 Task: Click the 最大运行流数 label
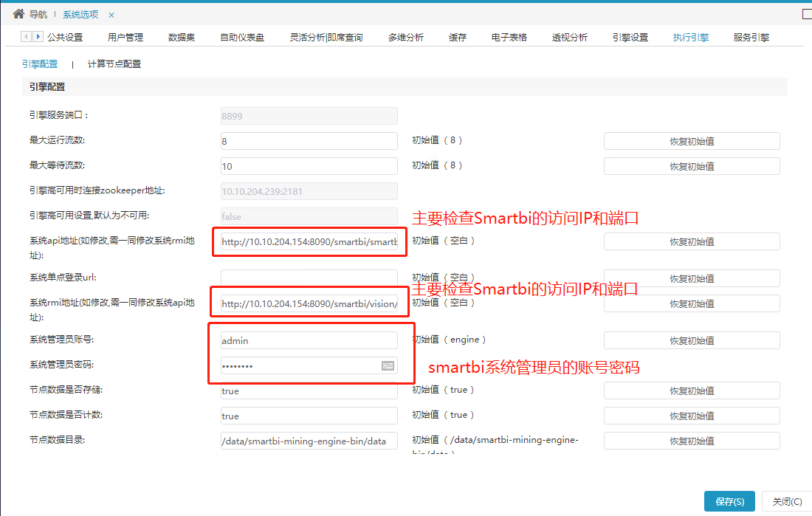(58, 140)
